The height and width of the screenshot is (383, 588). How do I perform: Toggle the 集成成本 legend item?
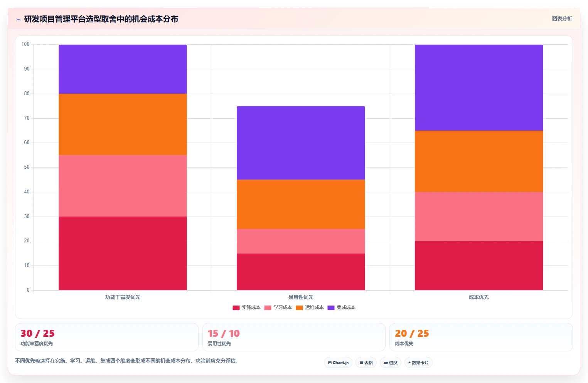click(341, 307)
